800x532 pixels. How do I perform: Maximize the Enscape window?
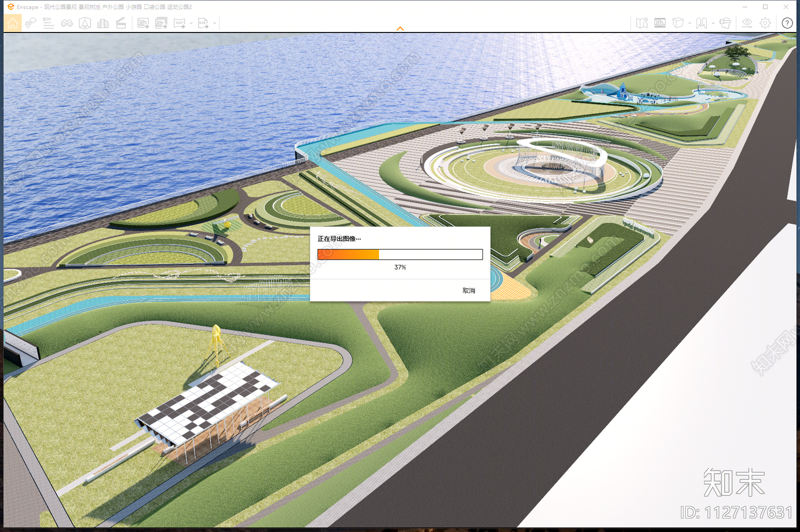click(765, 7)
